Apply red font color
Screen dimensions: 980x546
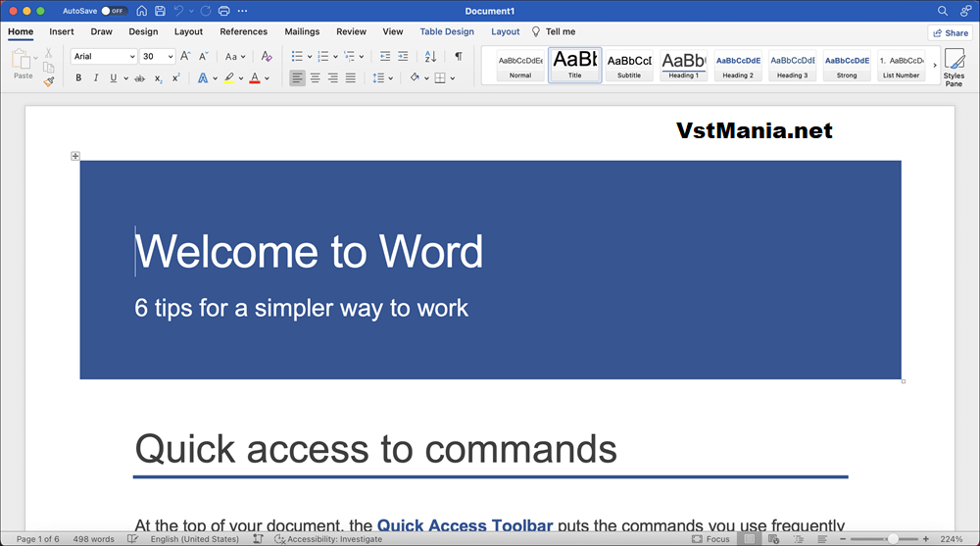(255, 78)
